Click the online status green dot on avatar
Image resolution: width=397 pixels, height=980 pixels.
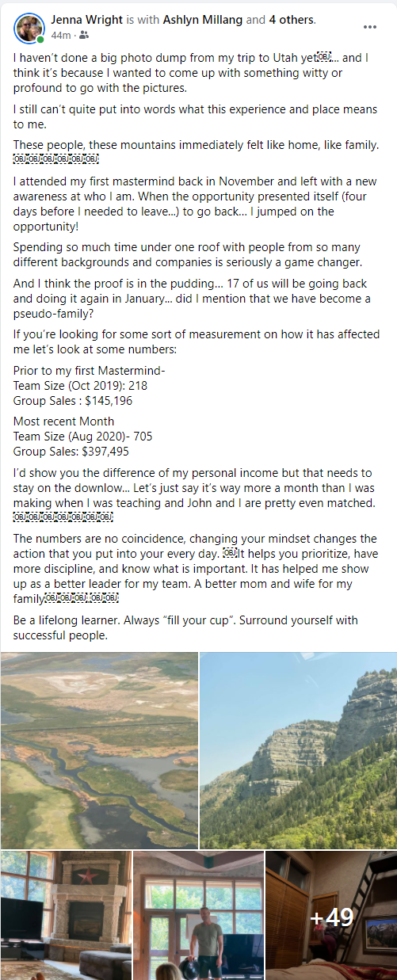tap(40, 40)
